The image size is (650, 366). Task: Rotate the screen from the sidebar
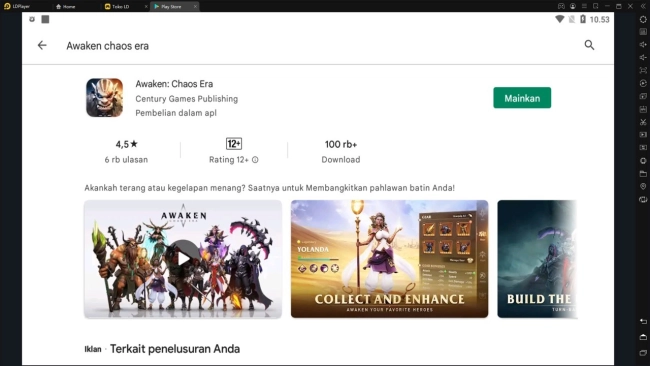coord(643,199)
